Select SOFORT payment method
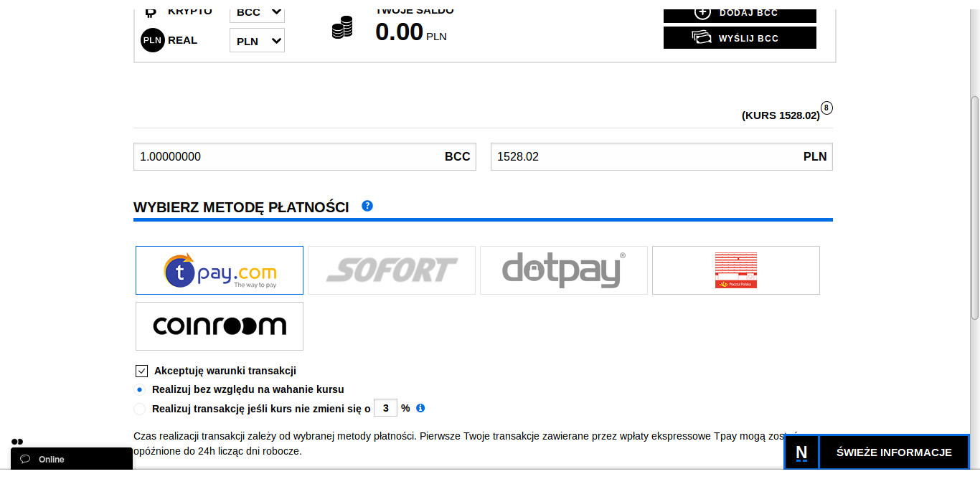The image size is (980, 479). (392, 270)
